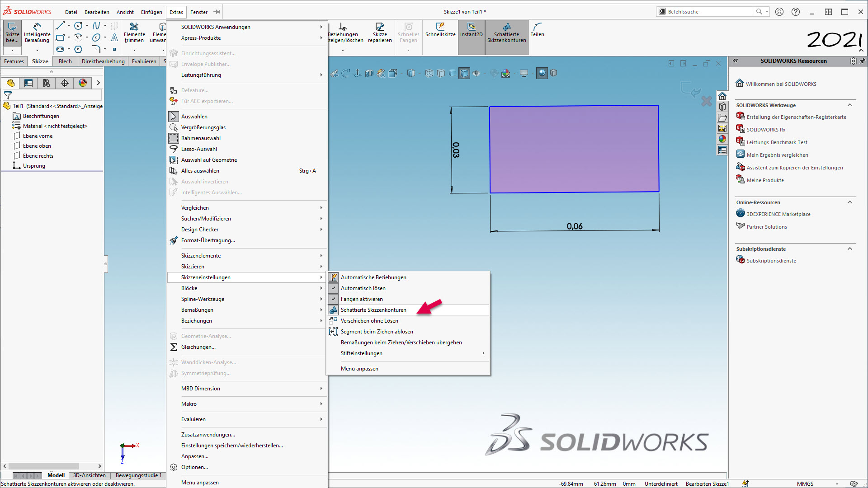Click the exit sketch confirmation corner icon

click(690, 89)
